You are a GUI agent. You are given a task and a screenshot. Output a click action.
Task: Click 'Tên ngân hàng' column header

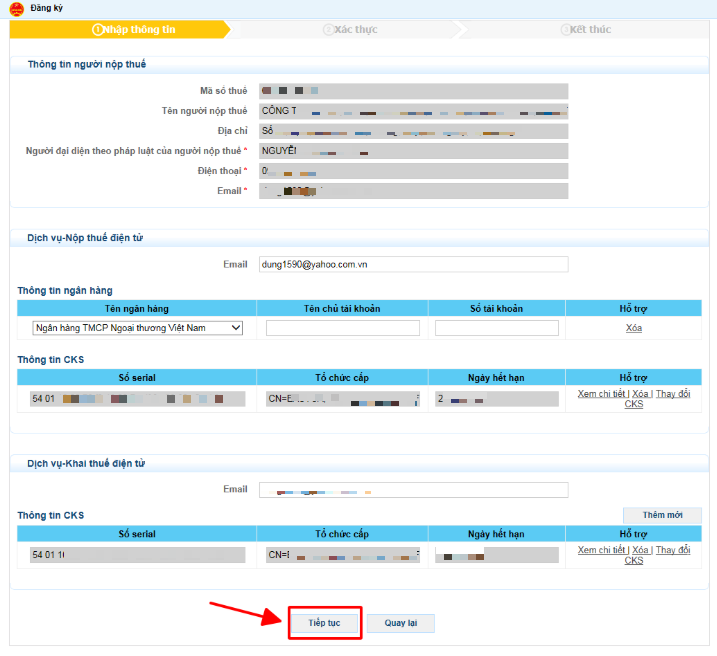click(137, 309)
